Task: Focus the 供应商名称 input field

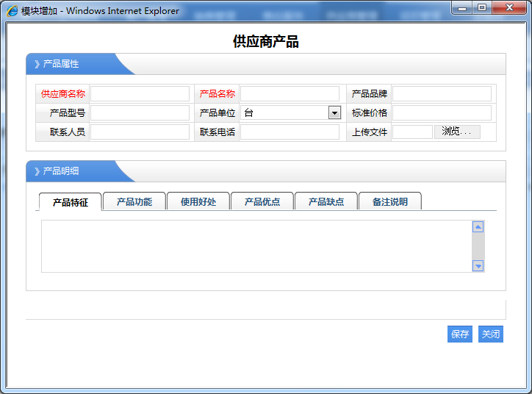Action: click(140, 93)
